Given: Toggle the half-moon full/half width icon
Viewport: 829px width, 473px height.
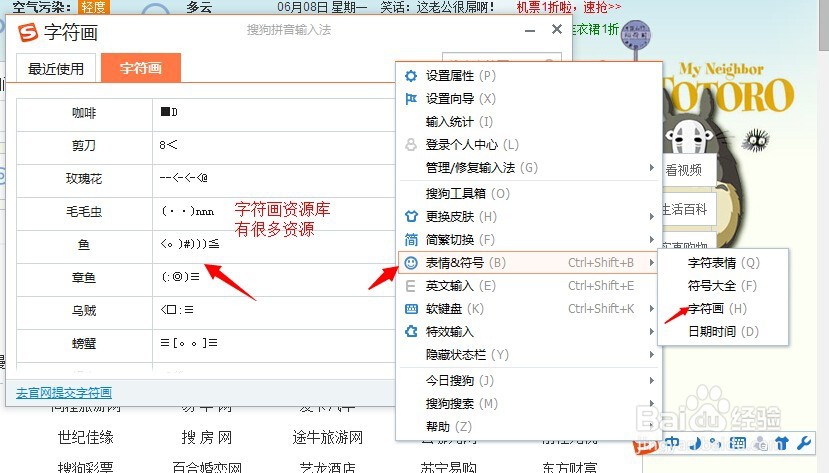Looking at the screenshot, I should coord(696,443).
